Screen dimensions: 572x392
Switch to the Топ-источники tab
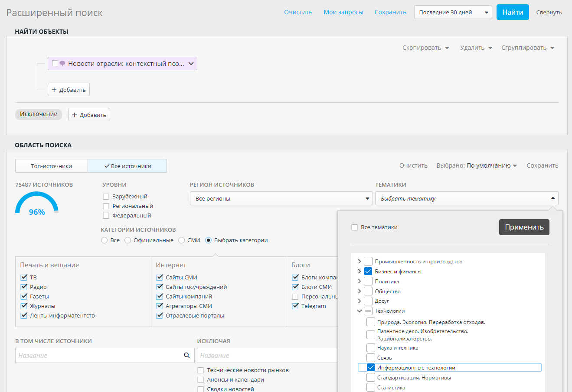pos(52,166)
